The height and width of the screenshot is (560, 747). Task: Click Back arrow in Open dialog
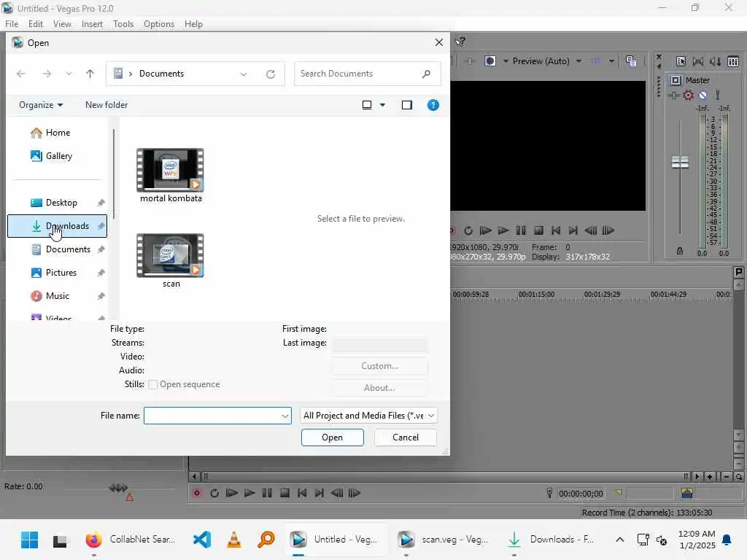(x=21, y=74)
